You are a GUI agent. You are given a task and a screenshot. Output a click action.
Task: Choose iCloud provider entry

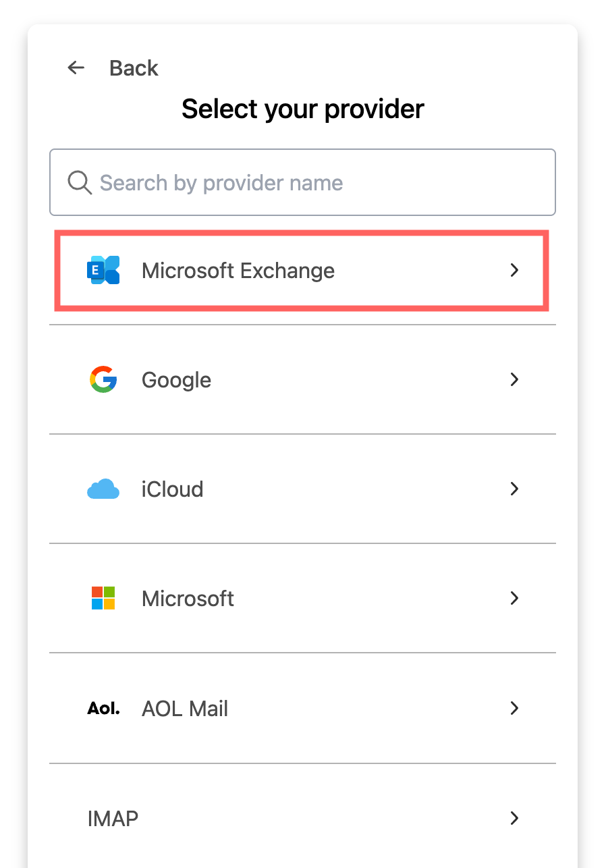tap(302, 489)
